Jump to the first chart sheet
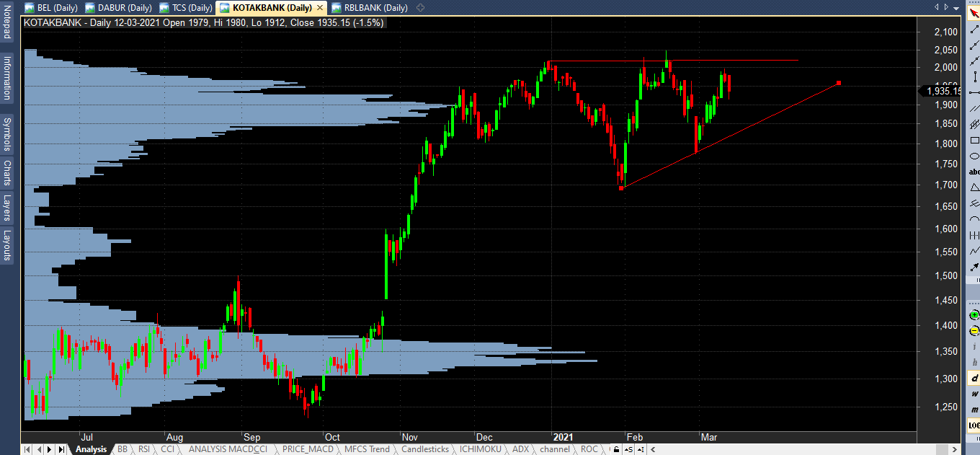The width and height of the screenshot is (980, 455). point(27,449)
